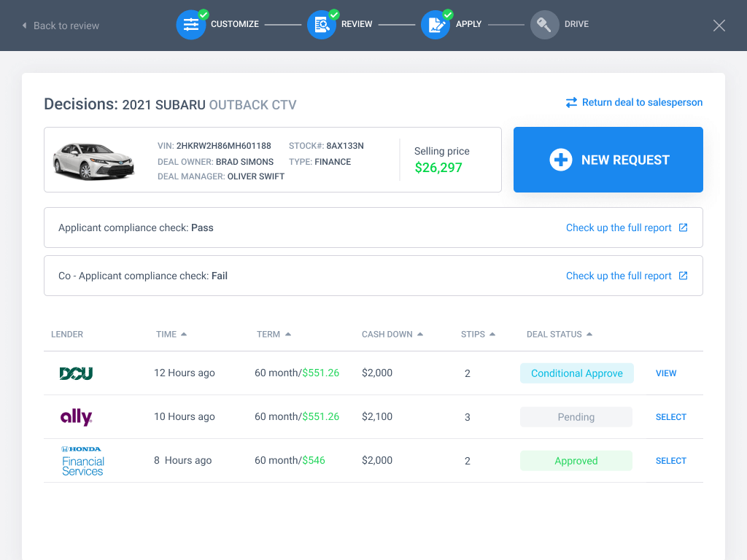
Task: Click the Drive step key icon
Action: 544,25
